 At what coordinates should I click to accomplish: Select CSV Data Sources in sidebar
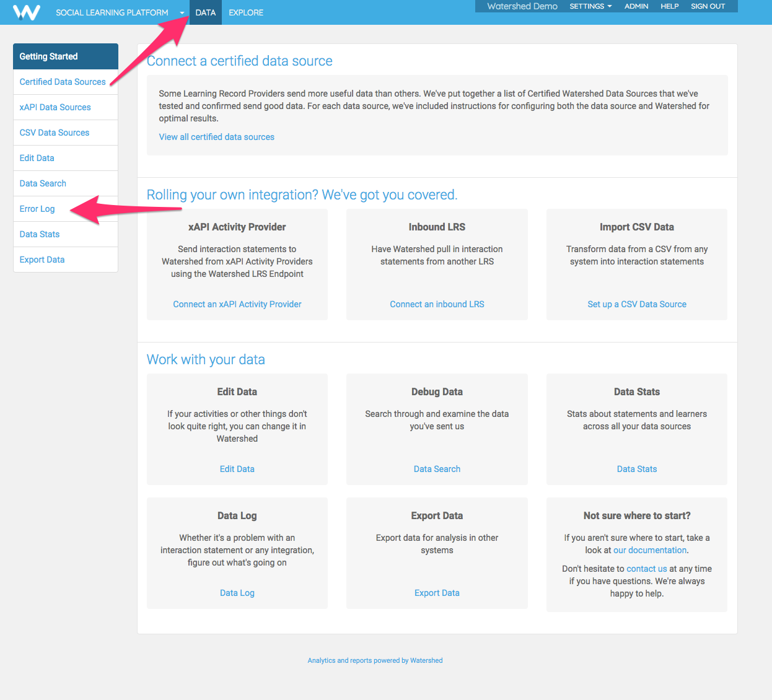pos(55,133)
